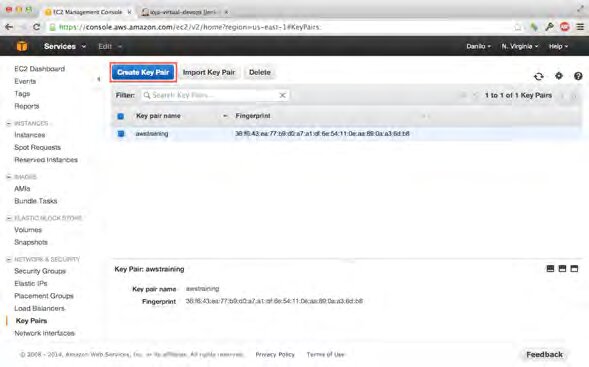The width and height of the screenshot is (589, 367).
Task: Open Events in sidebar
Action: coord(25,81)
